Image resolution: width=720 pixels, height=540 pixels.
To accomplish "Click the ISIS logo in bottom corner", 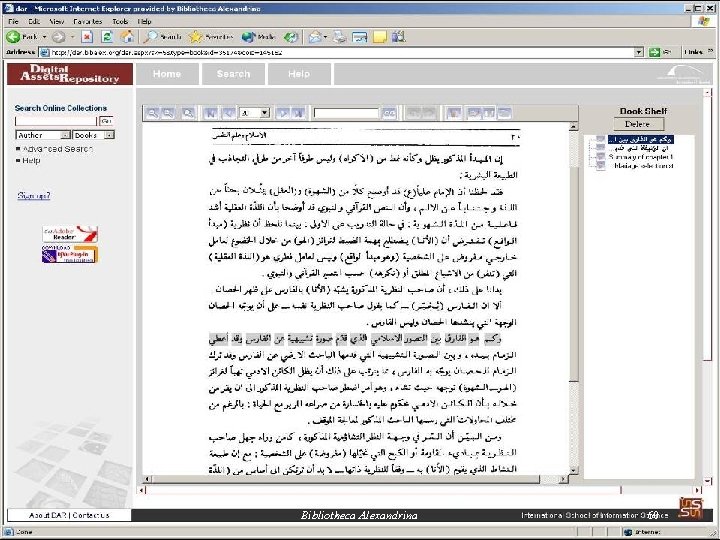I will (691, 508).
